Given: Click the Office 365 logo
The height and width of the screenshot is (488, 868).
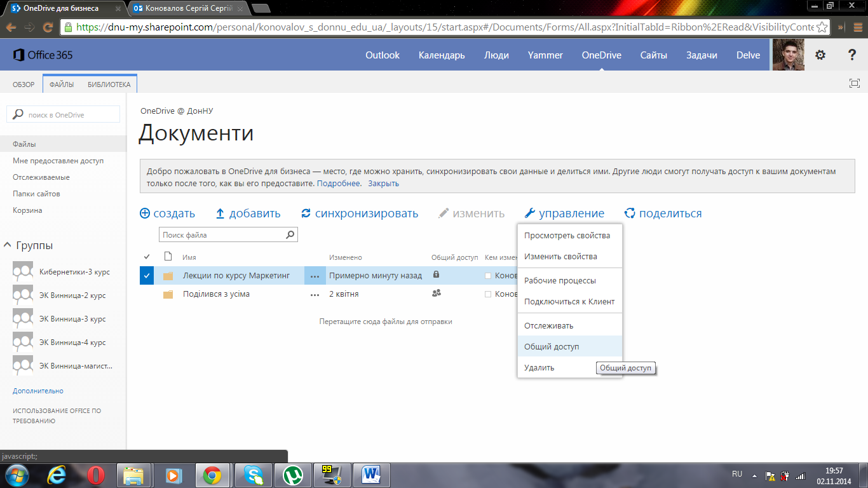Looking at the screenshot, I should point(43,55).
